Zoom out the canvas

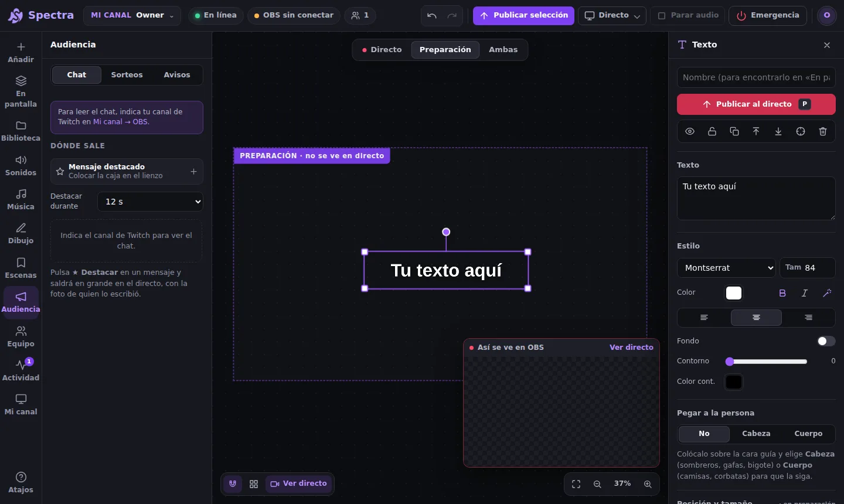[x=597, y=484]
